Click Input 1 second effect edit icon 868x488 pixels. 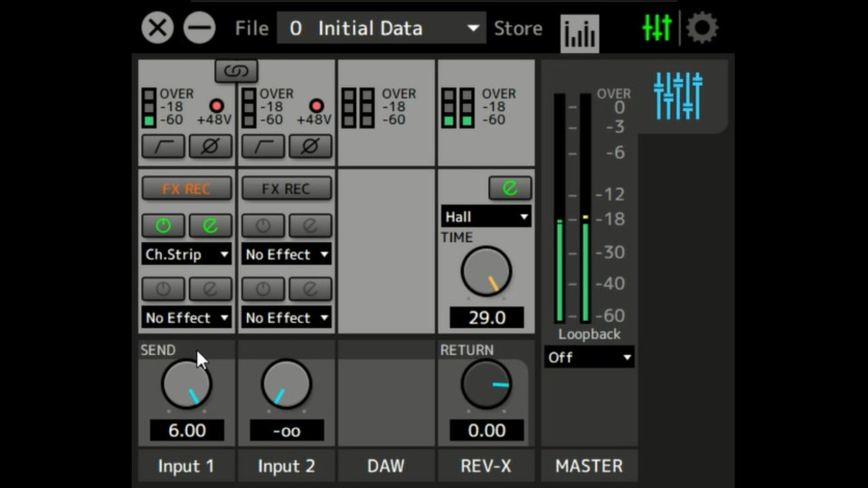211,289
